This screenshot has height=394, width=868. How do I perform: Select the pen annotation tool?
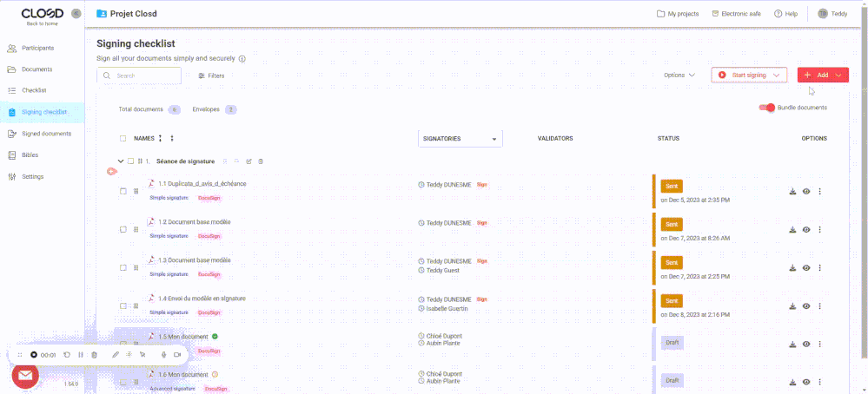116,355
